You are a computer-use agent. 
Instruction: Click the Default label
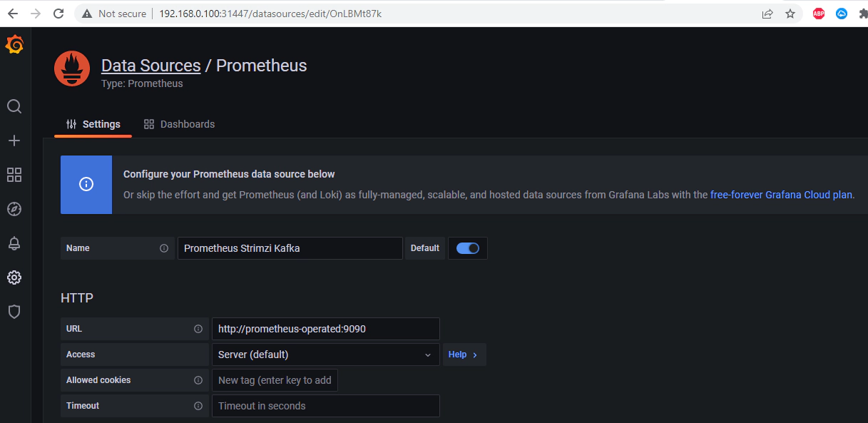click(425, 248)
